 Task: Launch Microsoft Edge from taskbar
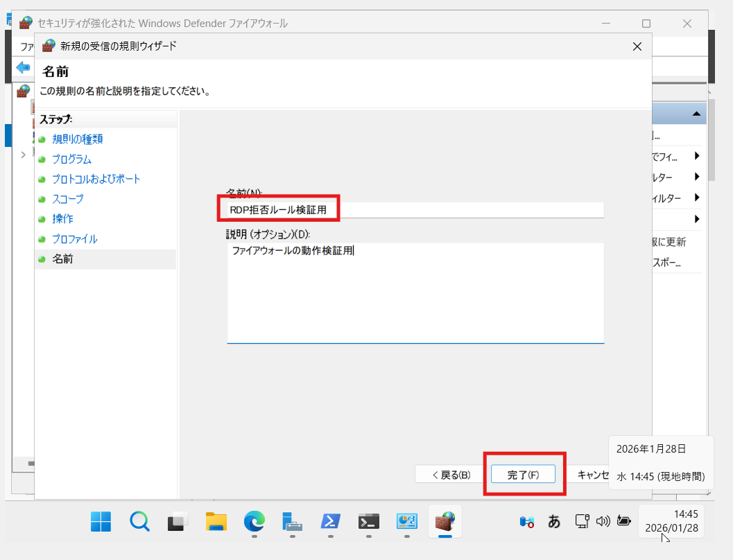(x=255, y=521)
